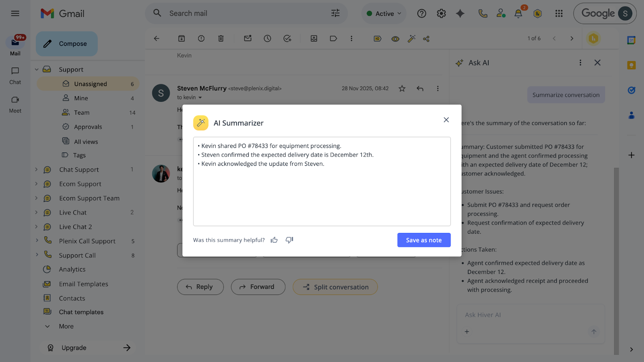Click the Split conversation button
The height and width of the screenshot is (362, 644).
pyautogui.click(x=335, y=287)
